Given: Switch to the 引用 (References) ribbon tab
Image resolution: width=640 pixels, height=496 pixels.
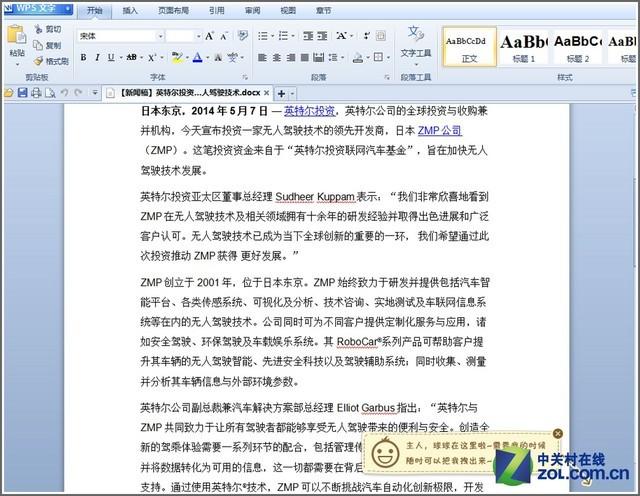Looking at the screenshot, I should (217, 11).
